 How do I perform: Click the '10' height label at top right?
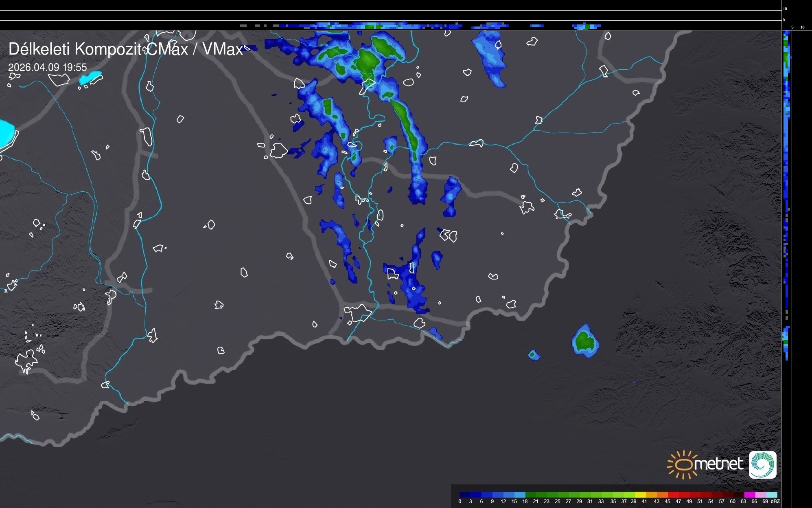[x=785, y=9]
